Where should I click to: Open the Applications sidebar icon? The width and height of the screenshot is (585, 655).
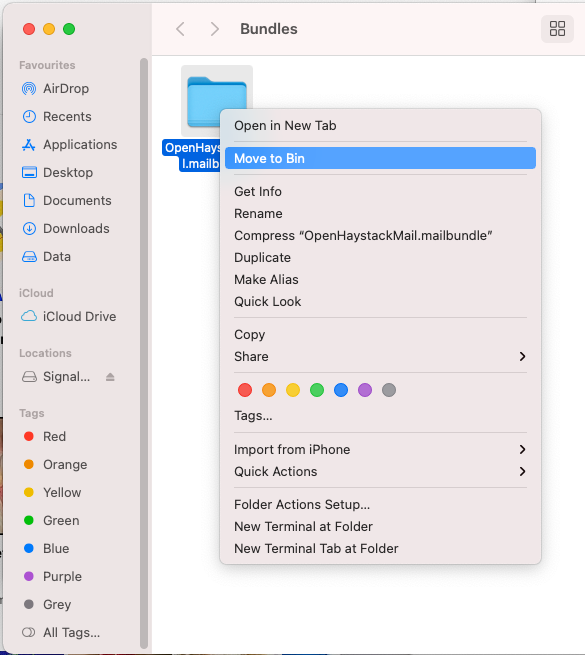29,145
